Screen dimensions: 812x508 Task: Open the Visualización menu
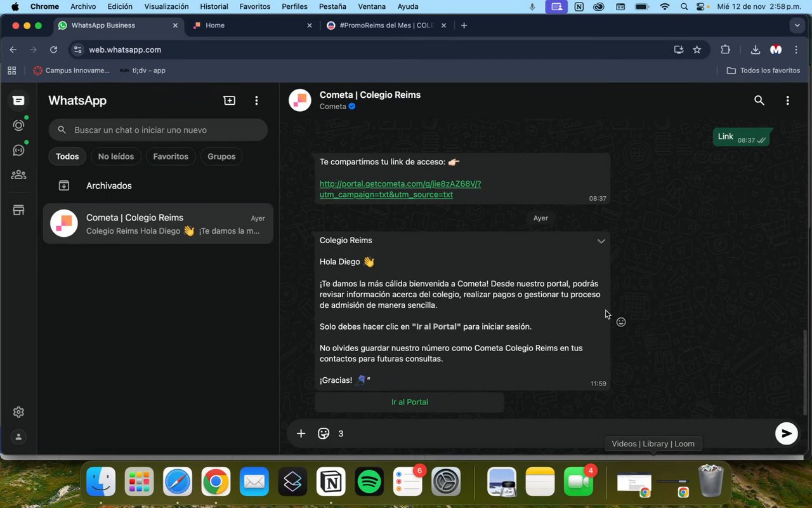[x=166, y=6]
